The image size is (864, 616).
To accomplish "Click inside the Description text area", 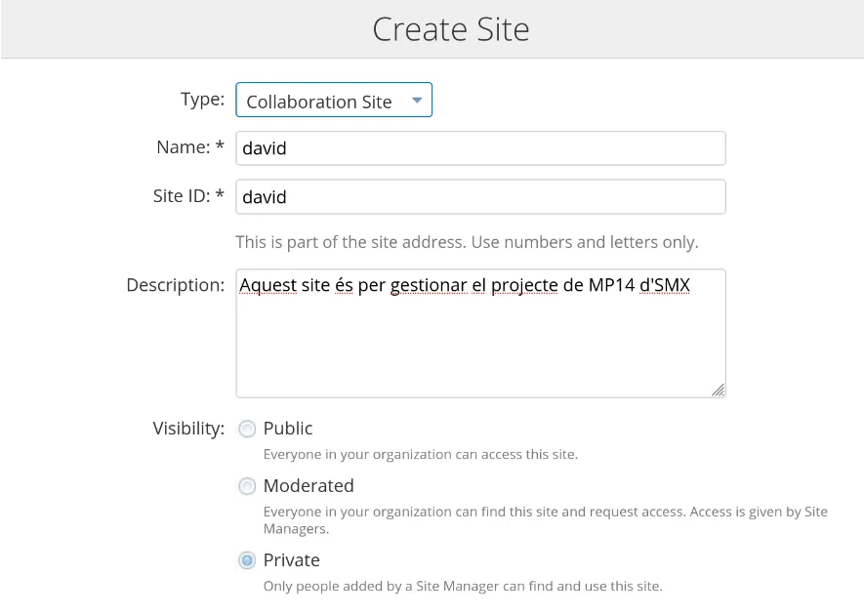I will tap(480, 342).
